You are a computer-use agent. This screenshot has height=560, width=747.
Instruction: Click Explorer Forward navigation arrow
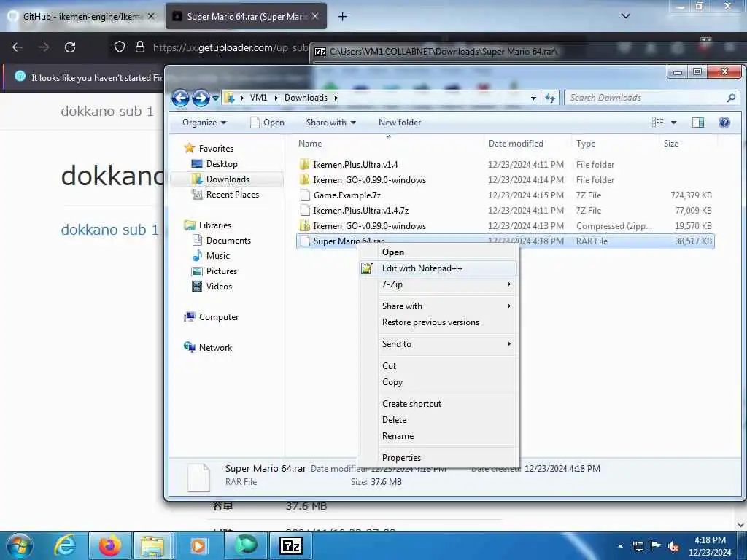(x=201, y=98)
